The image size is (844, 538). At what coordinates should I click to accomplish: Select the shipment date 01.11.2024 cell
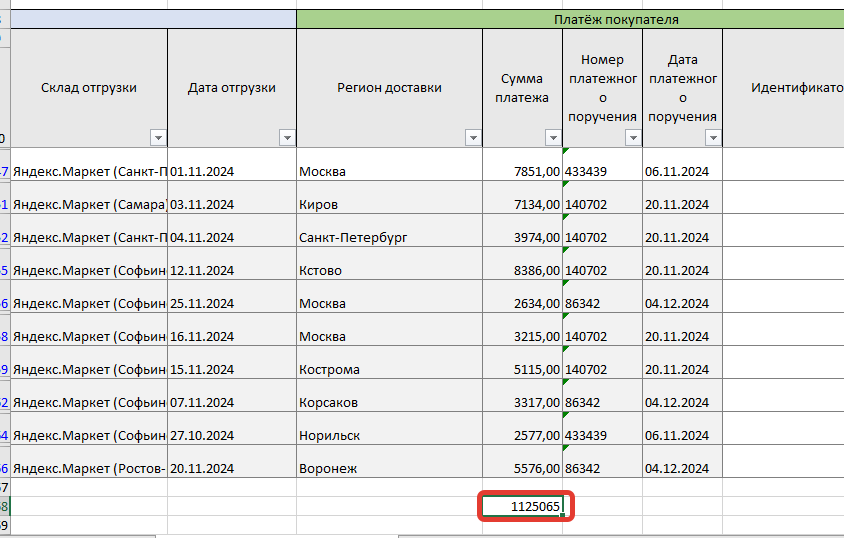[x=232, y=165]
